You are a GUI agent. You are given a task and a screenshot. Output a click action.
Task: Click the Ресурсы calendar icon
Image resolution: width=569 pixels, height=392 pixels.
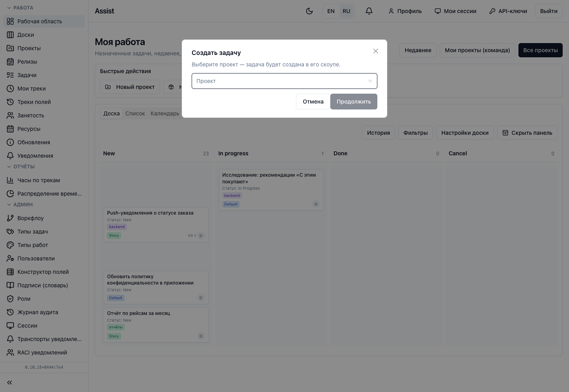pyautogui.click(x=10, y=129)
